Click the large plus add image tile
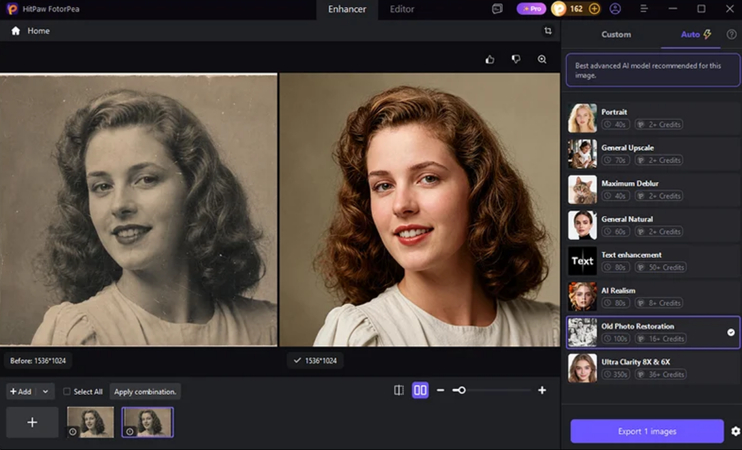Viewport: 742px width, 450px height. (32, 422)
